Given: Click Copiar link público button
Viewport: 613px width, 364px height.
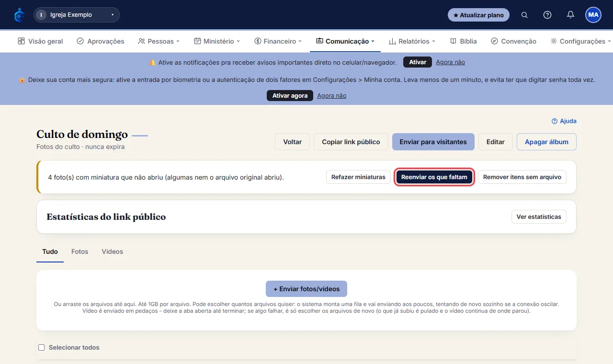Looking at the screenshot, I should click(351, 142).
